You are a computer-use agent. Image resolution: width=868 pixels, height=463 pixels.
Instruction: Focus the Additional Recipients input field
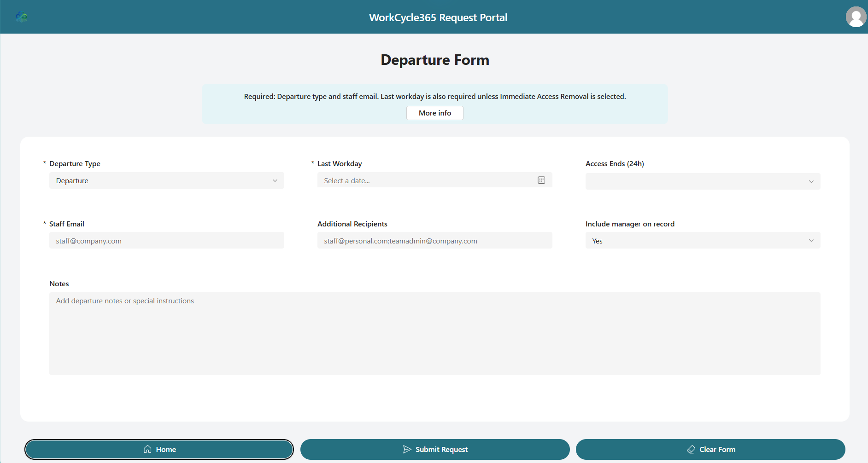(434, 241)
